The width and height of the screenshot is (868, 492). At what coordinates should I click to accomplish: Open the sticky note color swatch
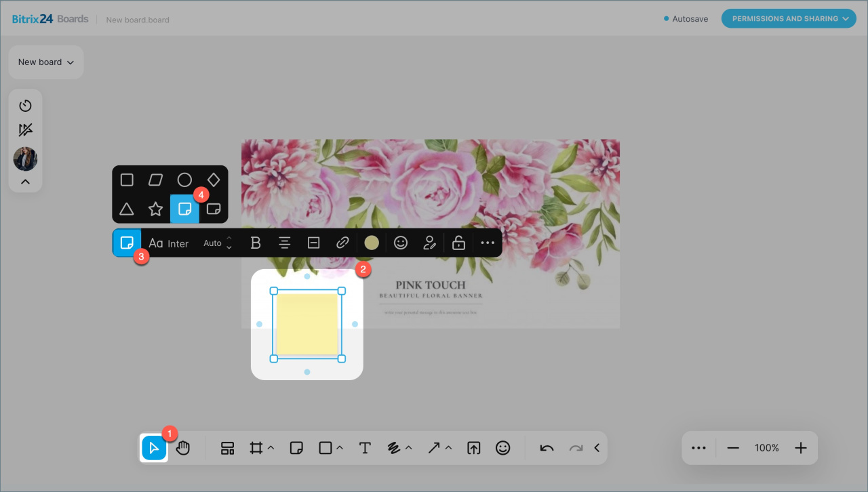372,243
